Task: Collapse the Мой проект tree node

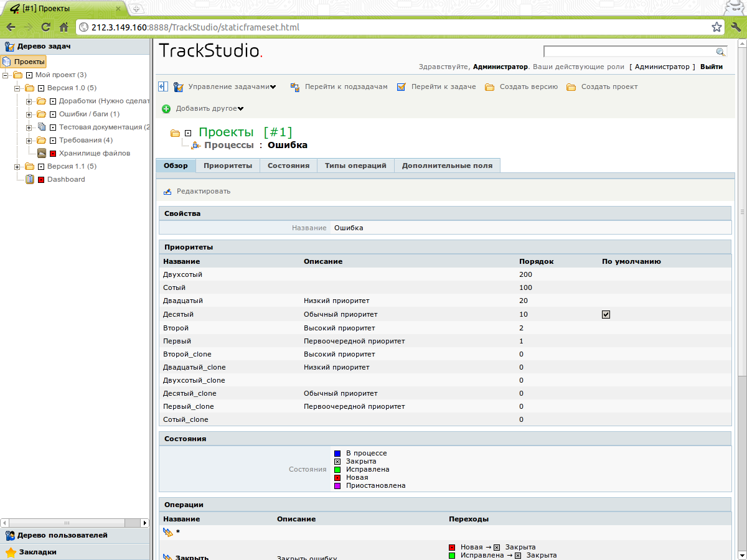Action: tap(5, 75)
